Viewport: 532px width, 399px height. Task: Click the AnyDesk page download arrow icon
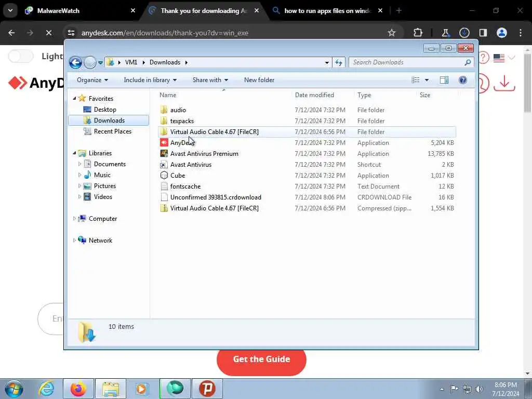tap(504, 84)
